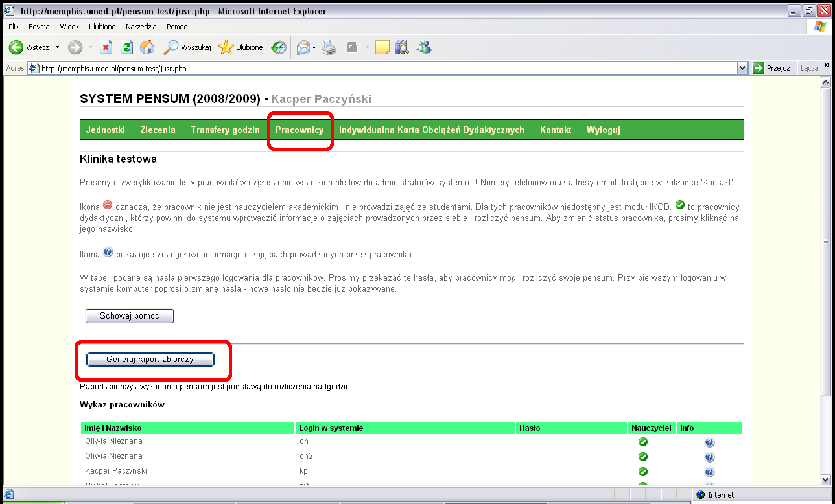
Task: Open the Pomoc menu
Action: tap(177, 27)
